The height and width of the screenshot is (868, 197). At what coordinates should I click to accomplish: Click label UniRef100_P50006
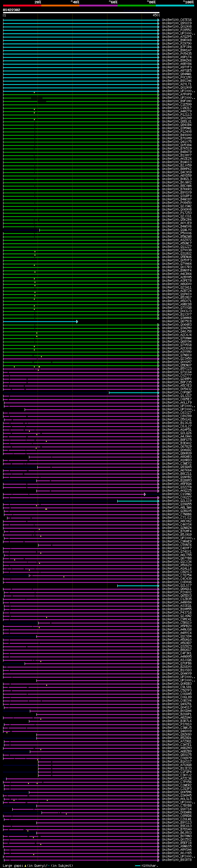(177, 233)
